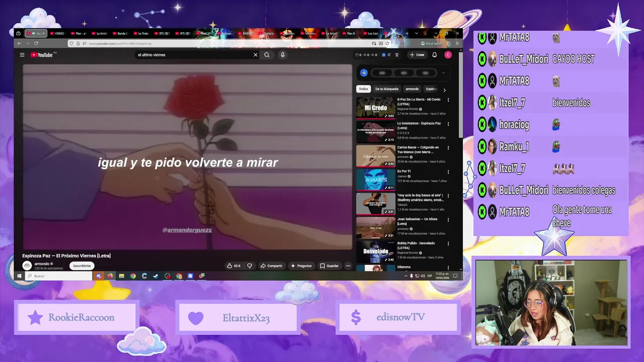Open options for Es Por Ti video
The image size is (644, 362).
click(448, 171)
